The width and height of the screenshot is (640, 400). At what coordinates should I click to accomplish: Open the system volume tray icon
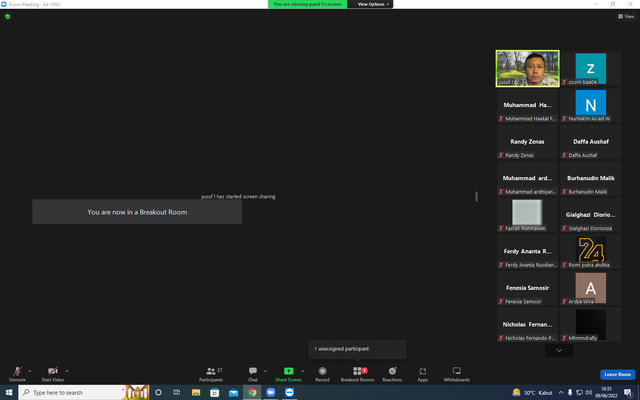pyautogui.click(x=588, y=393)
